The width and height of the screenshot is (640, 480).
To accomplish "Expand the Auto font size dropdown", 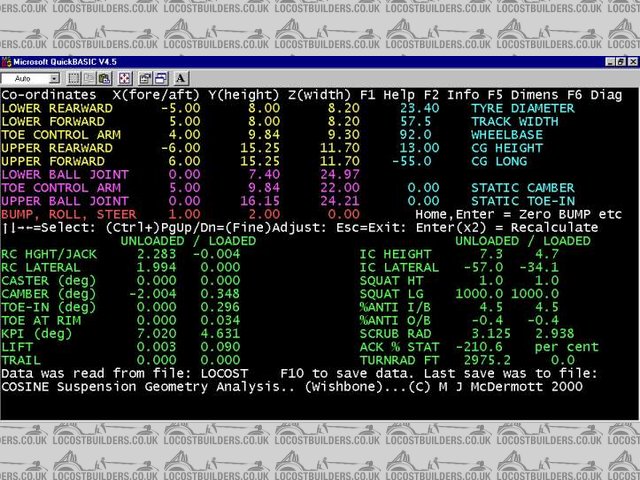I will pyautogui.click(x=55, y=77).
